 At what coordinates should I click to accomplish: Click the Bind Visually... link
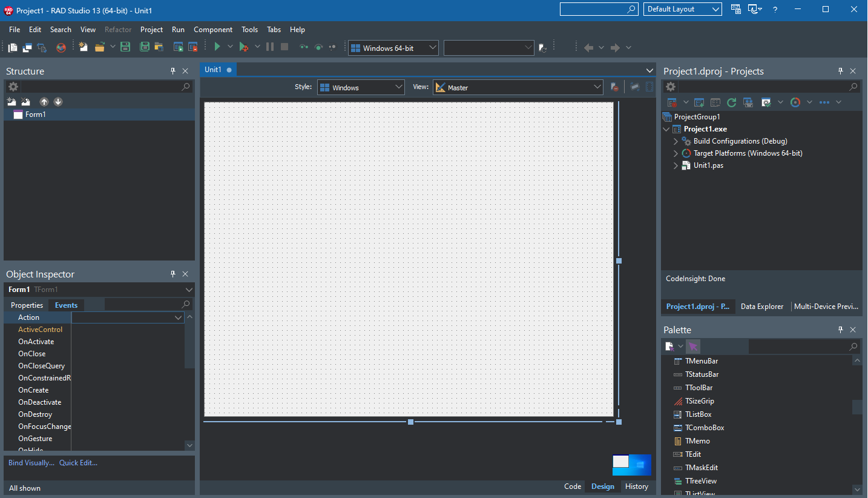[x=31, y=463]
